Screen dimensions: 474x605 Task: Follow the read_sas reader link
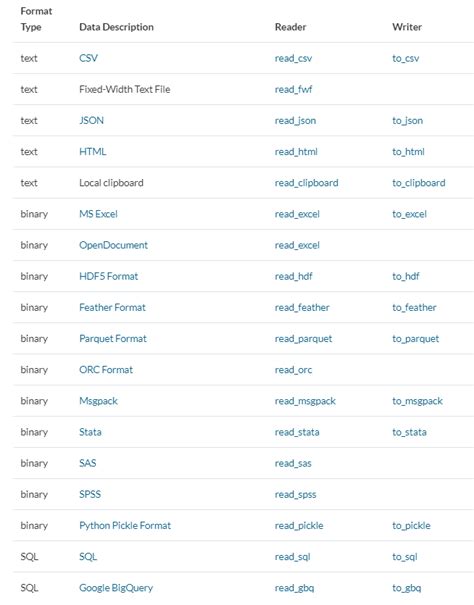click(293, 463)
